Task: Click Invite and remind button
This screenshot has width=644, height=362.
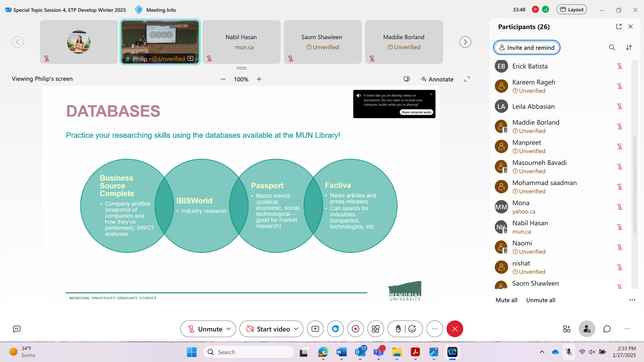Action: pos(527,48)
